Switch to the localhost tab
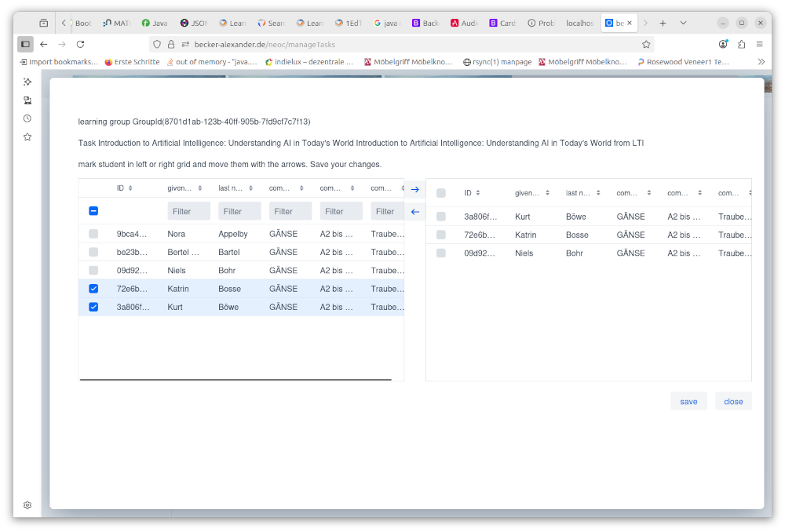This screenshot has width=785, height=532. click(x=580, y=23)
